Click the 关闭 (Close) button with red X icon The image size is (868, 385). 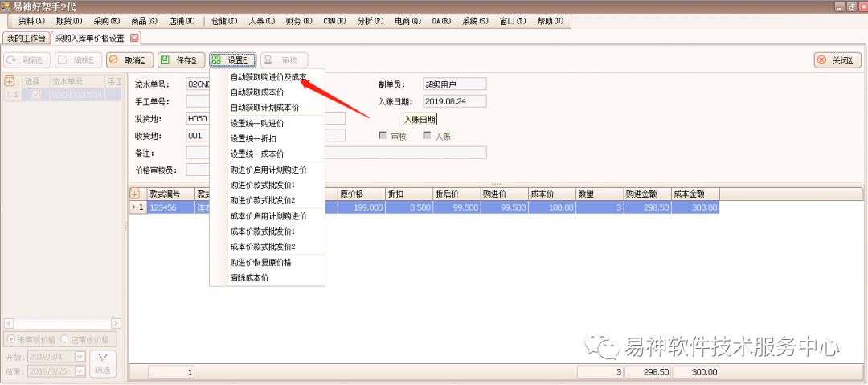(837, 60)
